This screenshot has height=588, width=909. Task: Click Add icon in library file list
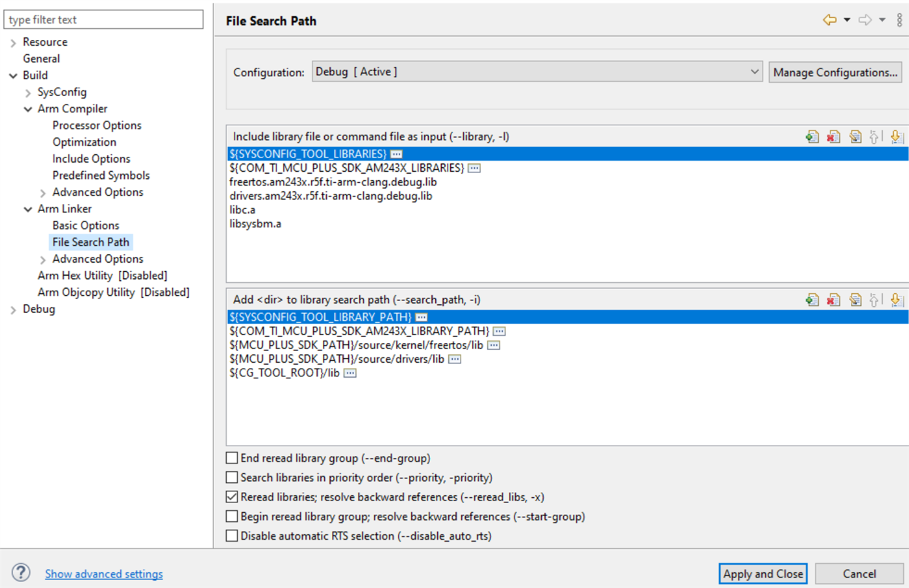click(812, 137)
